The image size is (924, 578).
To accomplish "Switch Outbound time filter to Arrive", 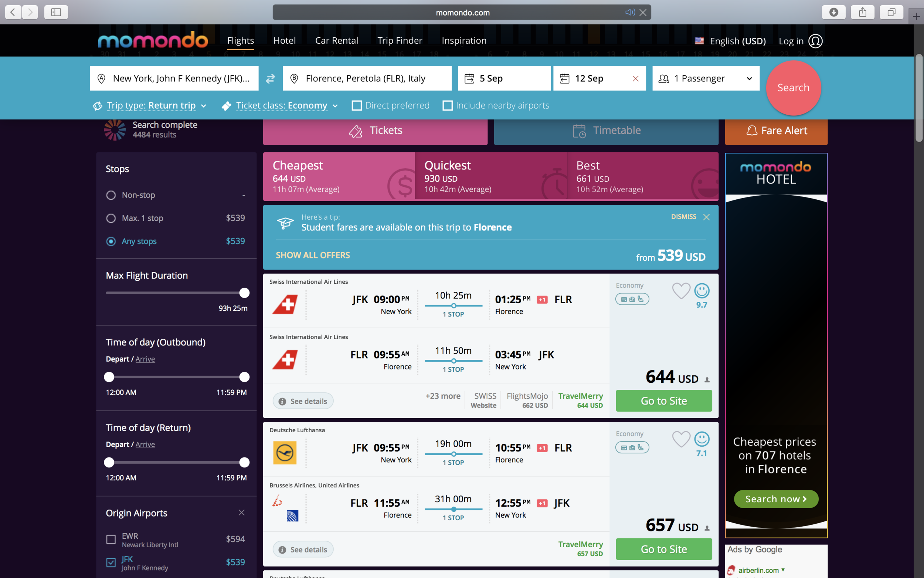I will coord(145,359).
